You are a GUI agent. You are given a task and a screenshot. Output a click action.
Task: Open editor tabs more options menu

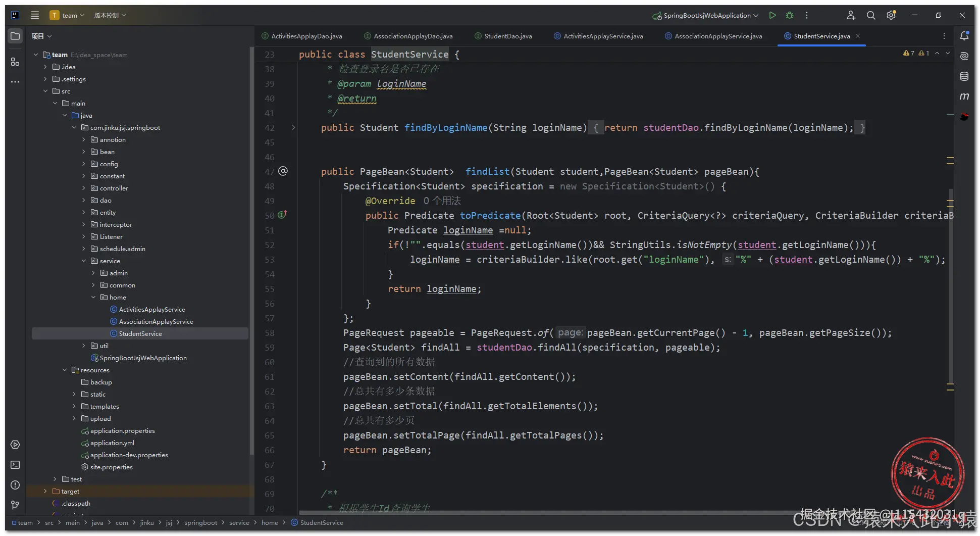click(x=944, y=36)
